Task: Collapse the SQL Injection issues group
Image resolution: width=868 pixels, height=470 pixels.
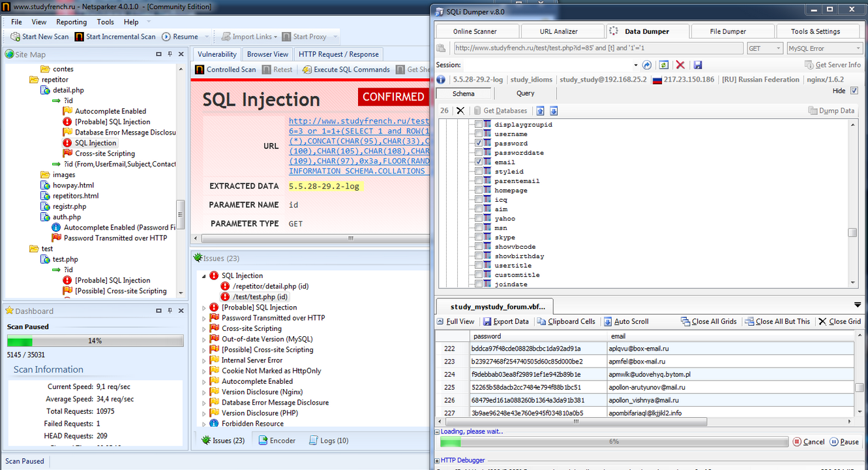Action: click(x=204, y=275)
